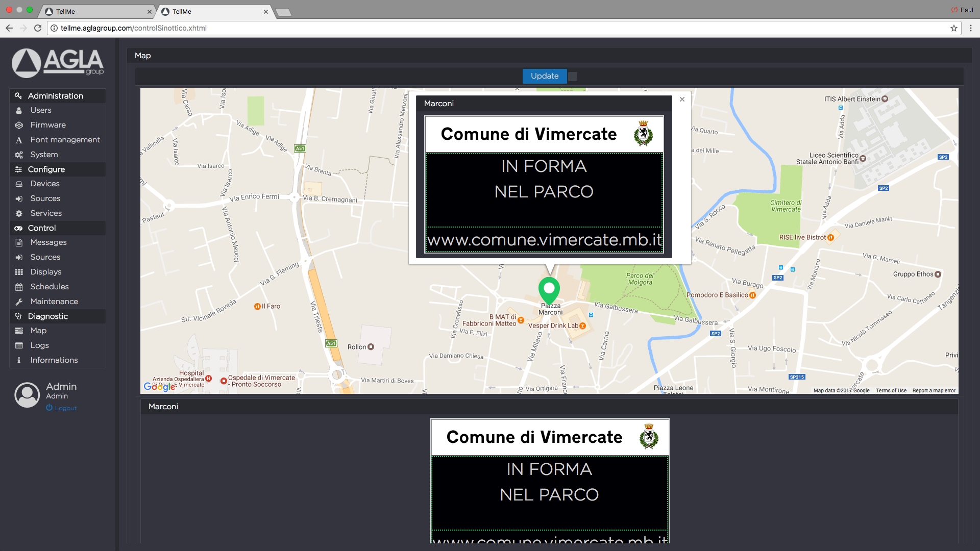Viewport: 980px width, 551px height.
Task: Bookmark page with star icon
Action: [x=953, y=28]
